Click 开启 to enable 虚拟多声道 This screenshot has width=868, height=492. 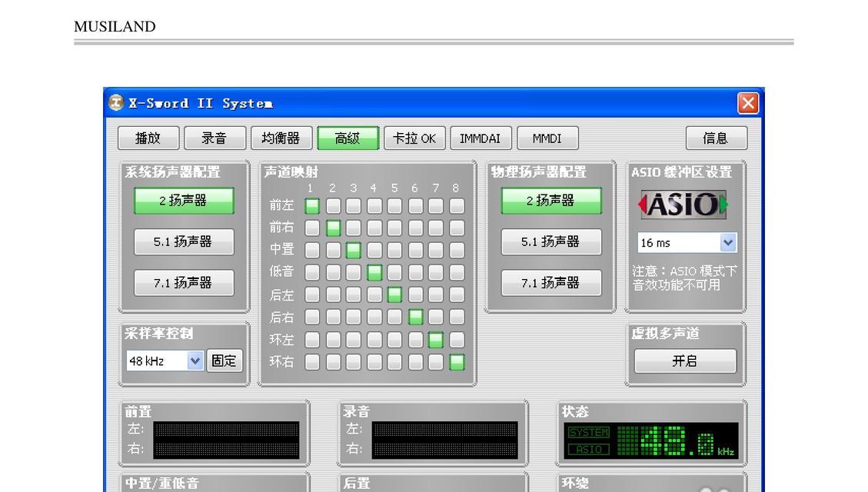(685, 361)
